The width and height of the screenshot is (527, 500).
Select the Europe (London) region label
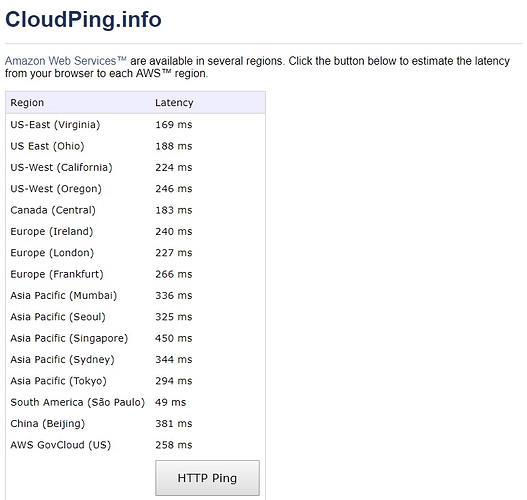(52, 253)
